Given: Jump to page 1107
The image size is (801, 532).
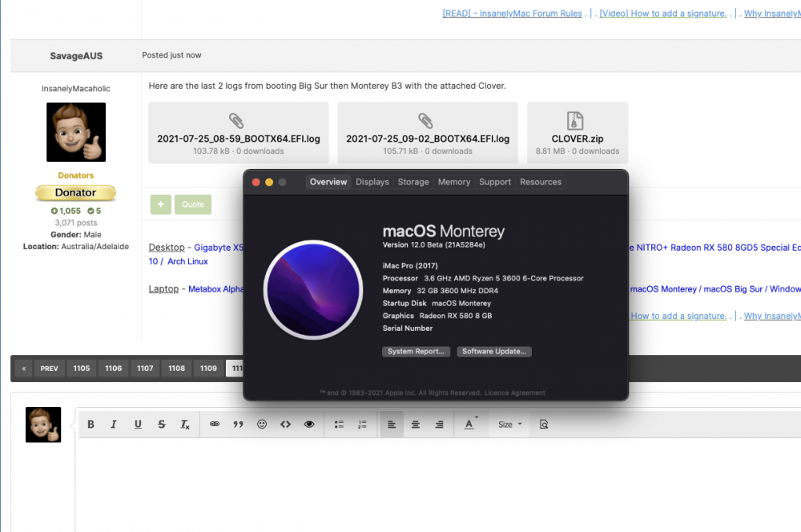Looking at the screenshot, I should coord(145,369).
